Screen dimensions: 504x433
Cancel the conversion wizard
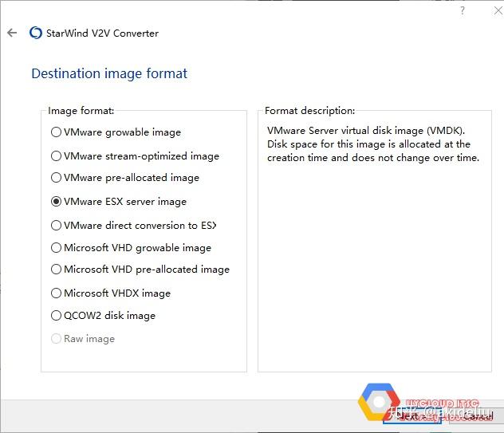click(x=477, y=416)
